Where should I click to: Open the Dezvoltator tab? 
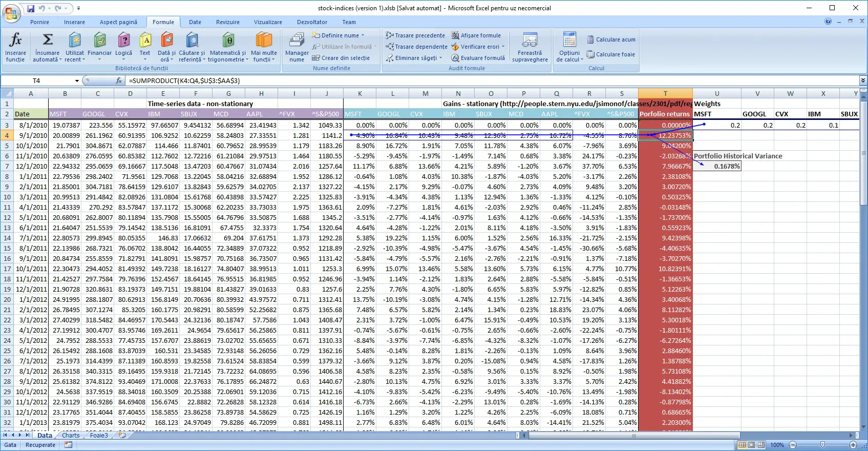click(312, 22)
